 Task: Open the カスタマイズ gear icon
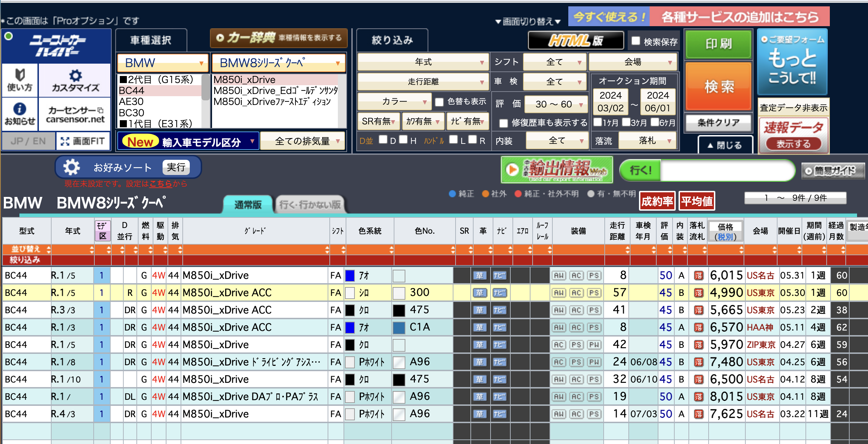tap(75, 80)
